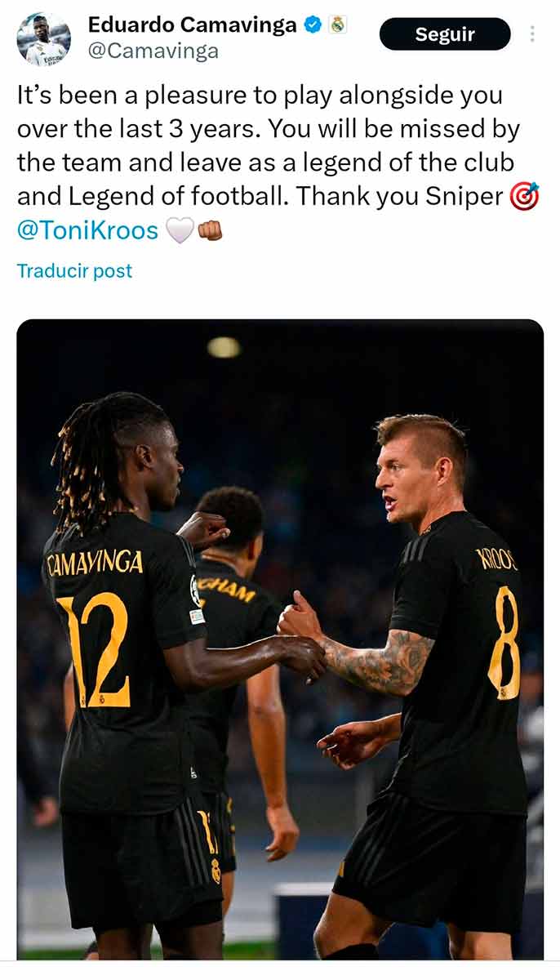560x980 pixels.
Task: Open the three-dot more options menu
Action: (532, 34)
